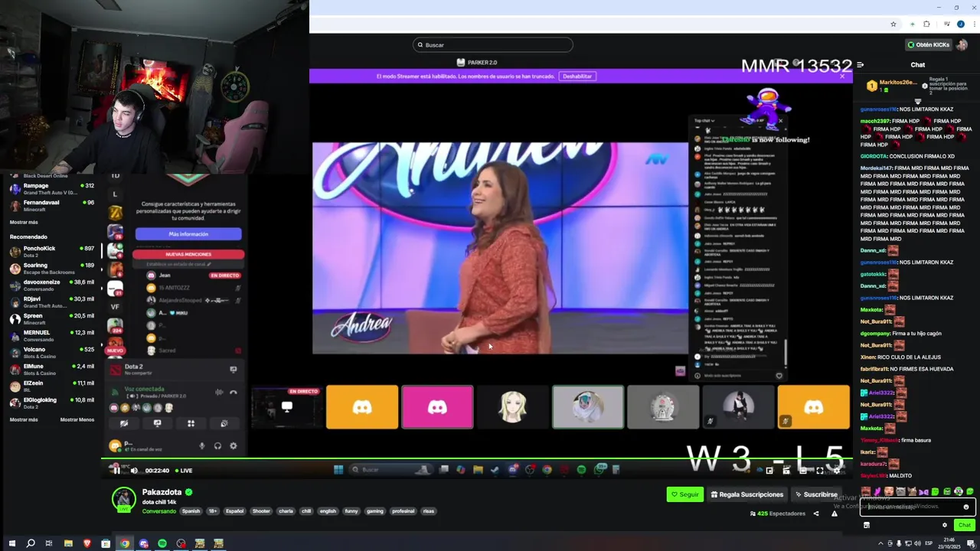The height and width of the screenshot is (551, 980).
Task: Open Spotify from taskbar
Action: (x=162, y=543)
